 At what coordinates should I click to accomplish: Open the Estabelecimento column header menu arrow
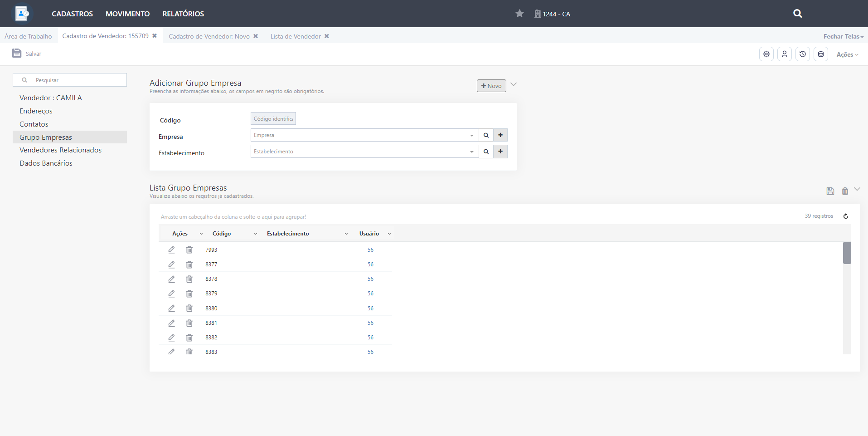[346, 234]
